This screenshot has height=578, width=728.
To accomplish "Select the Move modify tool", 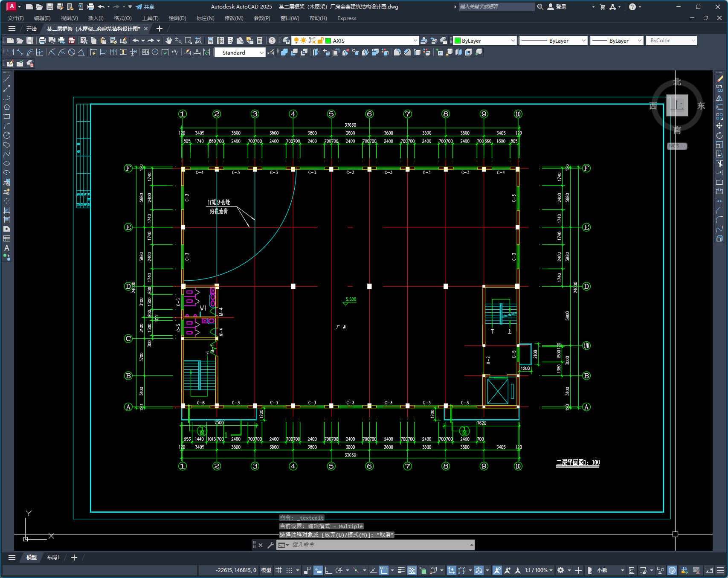I will [719, 126].
